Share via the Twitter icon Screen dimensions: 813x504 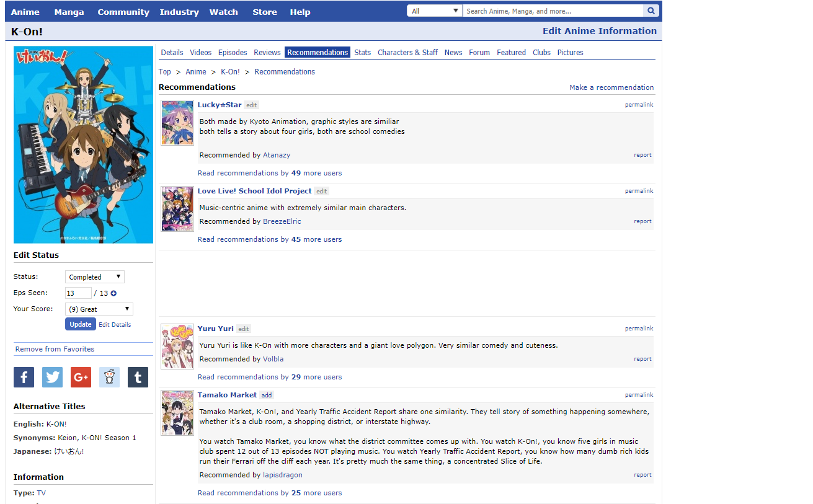52,377
